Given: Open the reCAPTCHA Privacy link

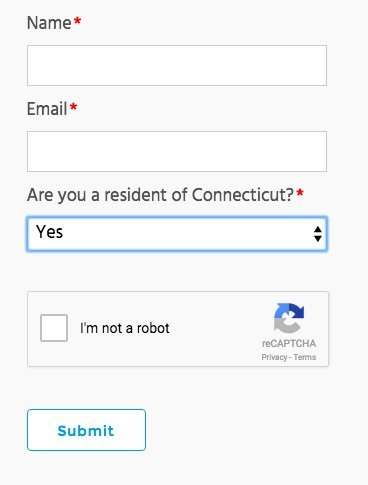Looking at the screenshot, I should [274, 357].
